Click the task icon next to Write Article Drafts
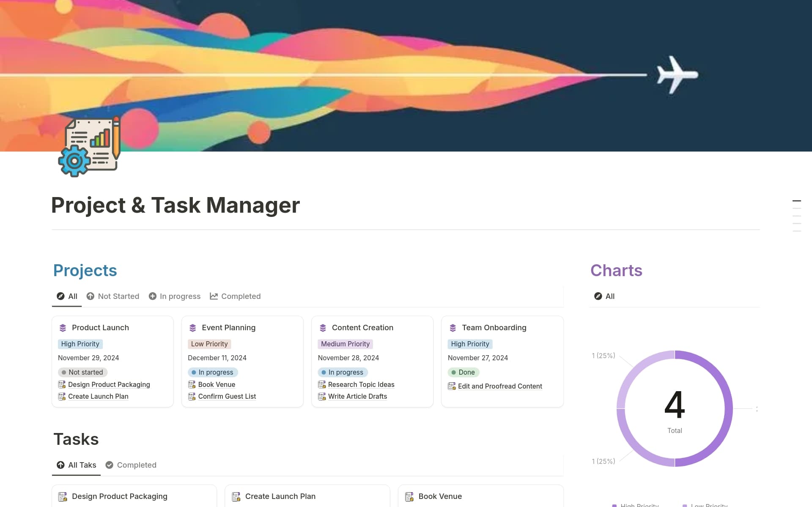The image size is (812, 507). (322, 396)
